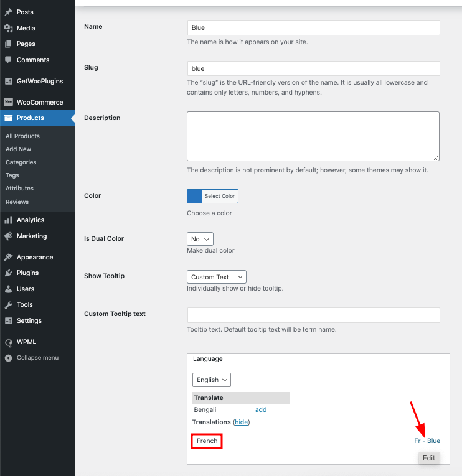Click the hide translations link
The width and height of the screenshot is (462, 476).
[x=242, y=422]
